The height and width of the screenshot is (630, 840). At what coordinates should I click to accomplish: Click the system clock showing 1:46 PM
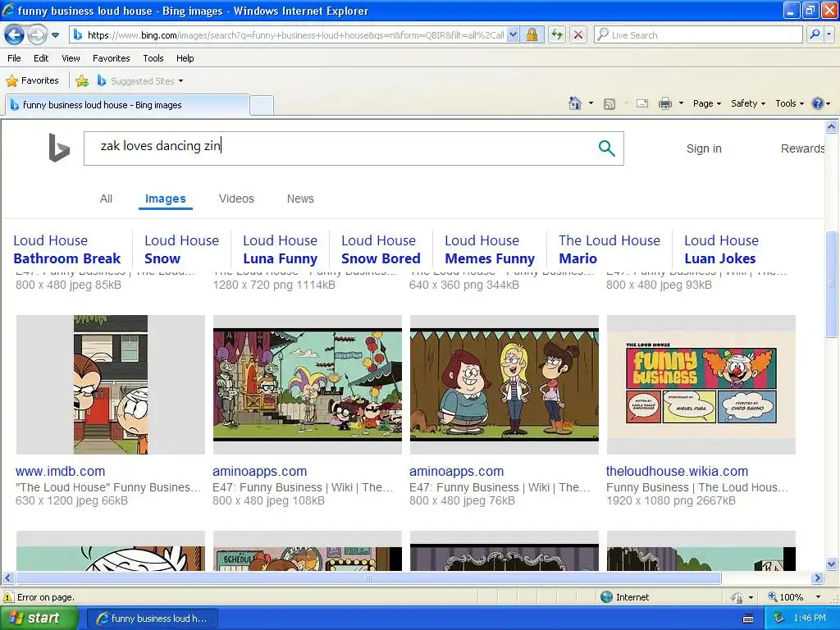[810, 619]
